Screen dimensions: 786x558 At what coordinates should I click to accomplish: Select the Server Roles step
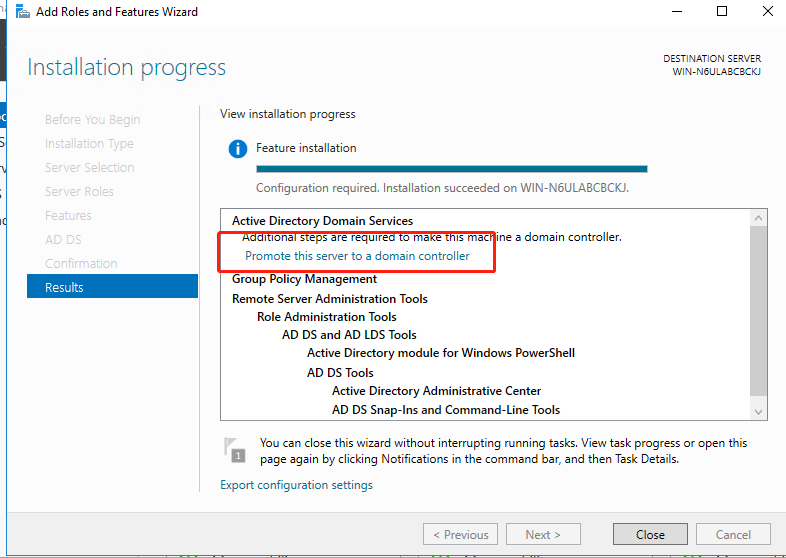tap(79, 192)
